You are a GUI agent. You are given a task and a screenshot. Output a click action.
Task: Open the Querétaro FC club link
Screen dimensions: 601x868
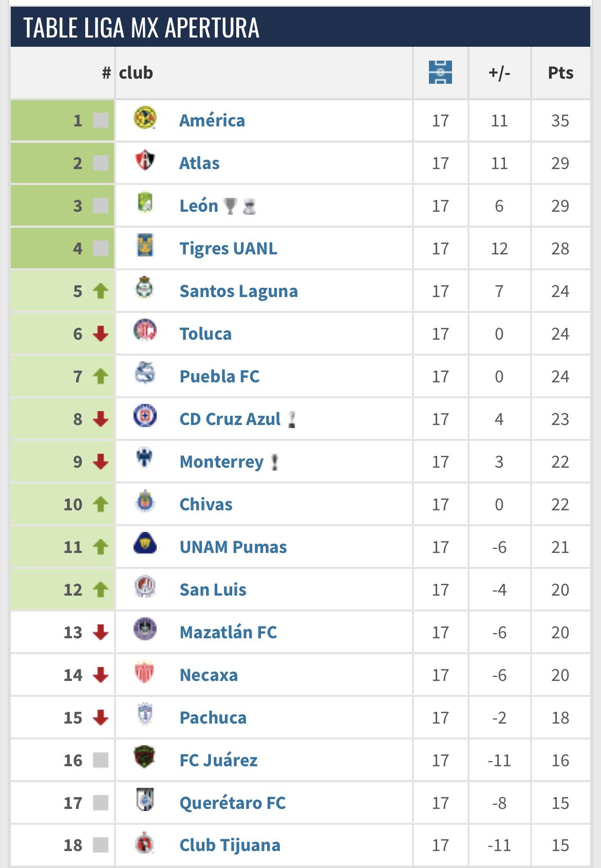click(233, 803)
